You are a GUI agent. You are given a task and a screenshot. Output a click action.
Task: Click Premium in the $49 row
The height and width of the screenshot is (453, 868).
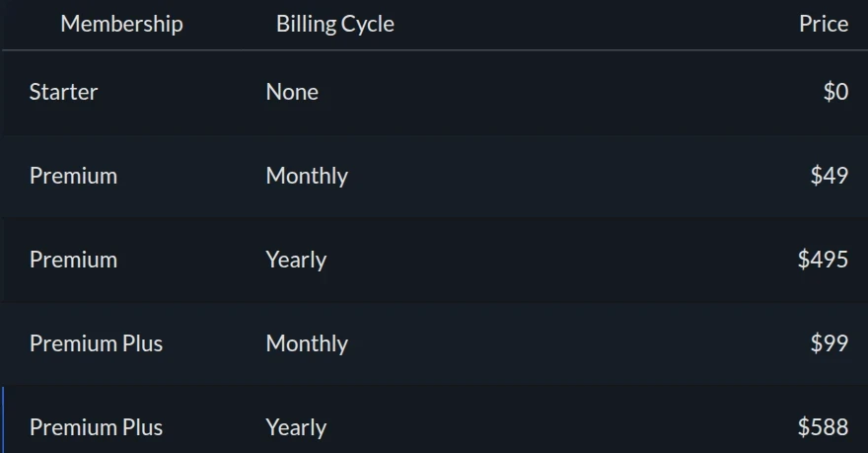click(73, 176)
